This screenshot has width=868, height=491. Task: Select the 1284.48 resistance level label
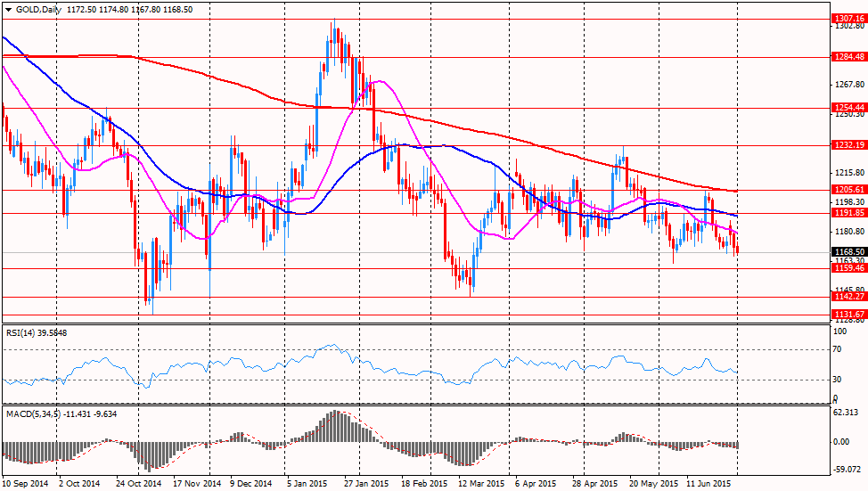click(849, 56)
